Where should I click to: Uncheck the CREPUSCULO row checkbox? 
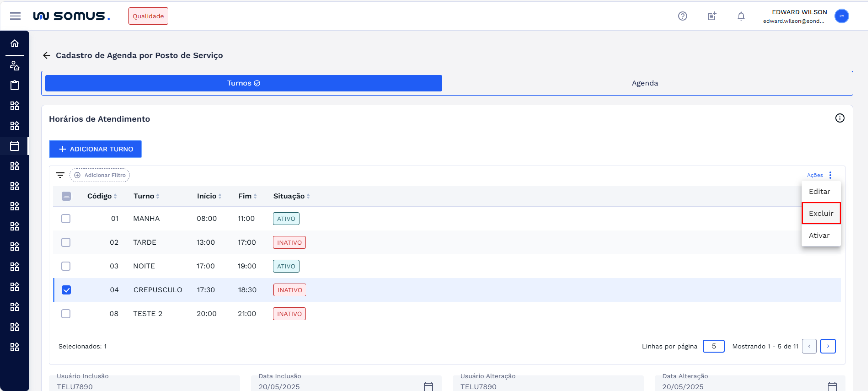(x=66, y=290)
